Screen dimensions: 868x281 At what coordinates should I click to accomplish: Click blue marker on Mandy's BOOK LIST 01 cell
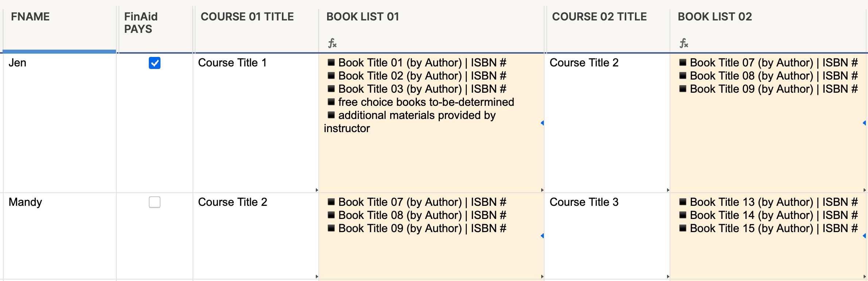point(542,236)
